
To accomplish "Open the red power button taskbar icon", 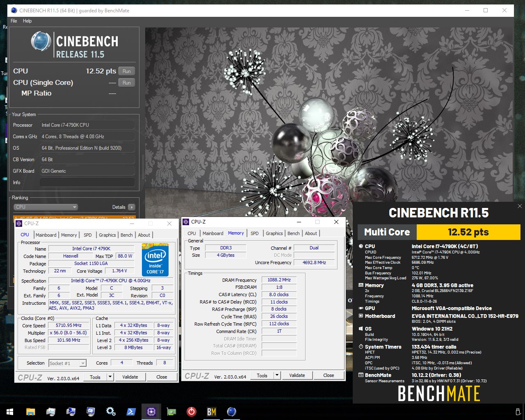I will [x=191, y=412].
